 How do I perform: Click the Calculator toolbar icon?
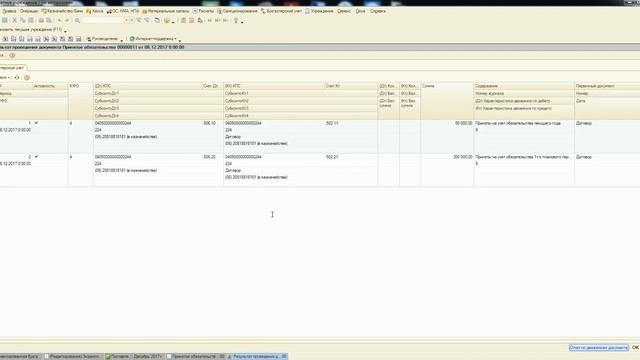[183, 20]
